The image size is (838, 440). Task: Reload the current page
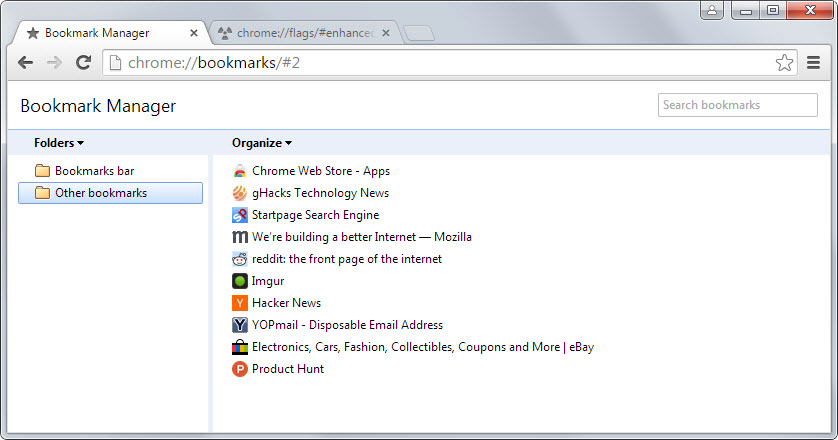click(x=83, y=63)
